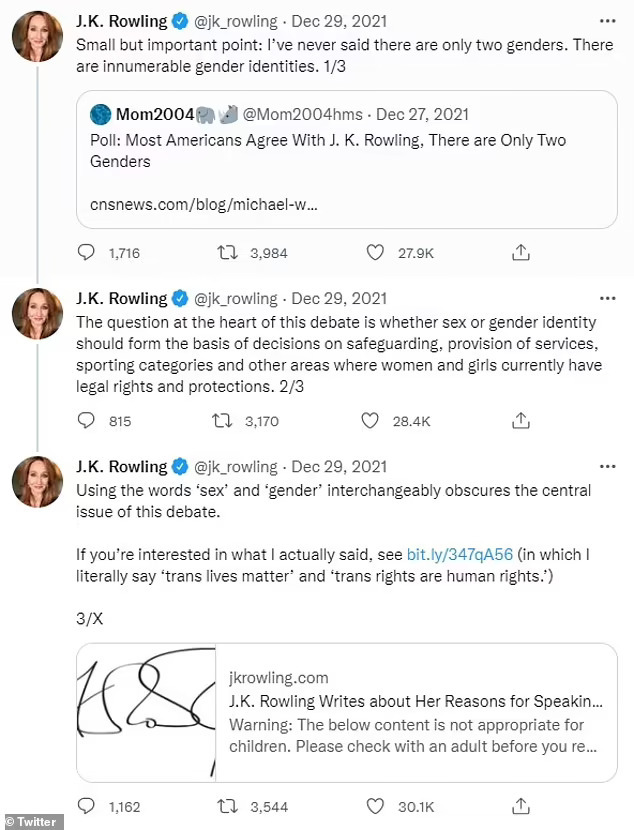Expand more options on the third tweet
Image resolution: width=634 pixels, height=830 pixels.
607,466
